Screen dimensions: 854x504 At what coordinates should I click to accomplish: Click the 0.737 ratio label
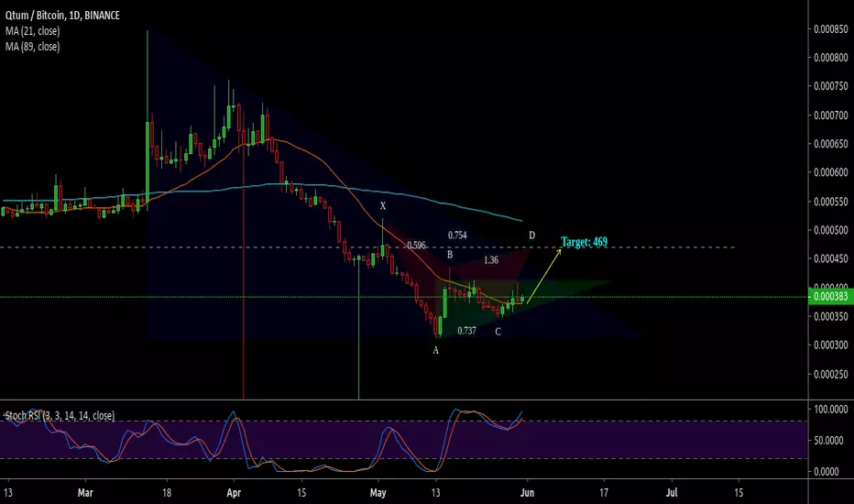click(x=466, y=331)
